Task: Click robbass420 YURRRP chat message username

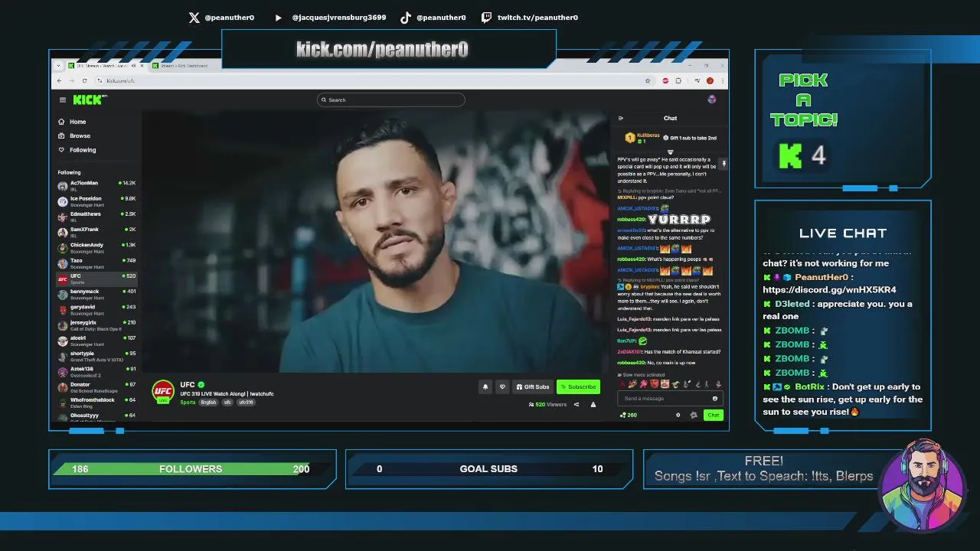Action: coord(631,220)
